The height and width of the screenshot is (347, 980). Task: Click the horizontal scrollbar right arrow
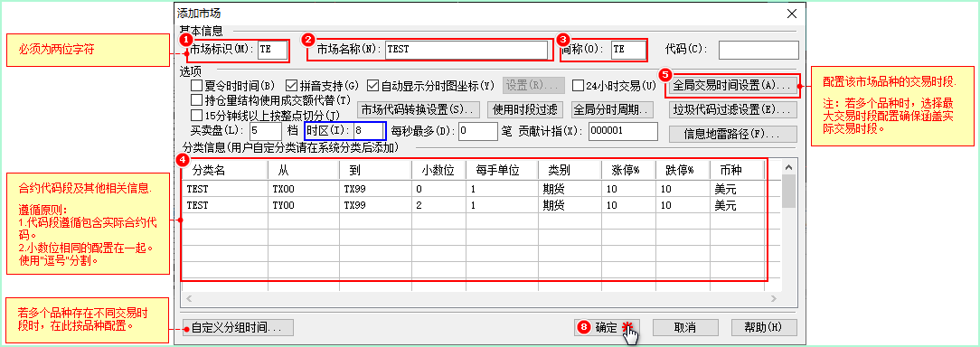click(x=773, y=299)
